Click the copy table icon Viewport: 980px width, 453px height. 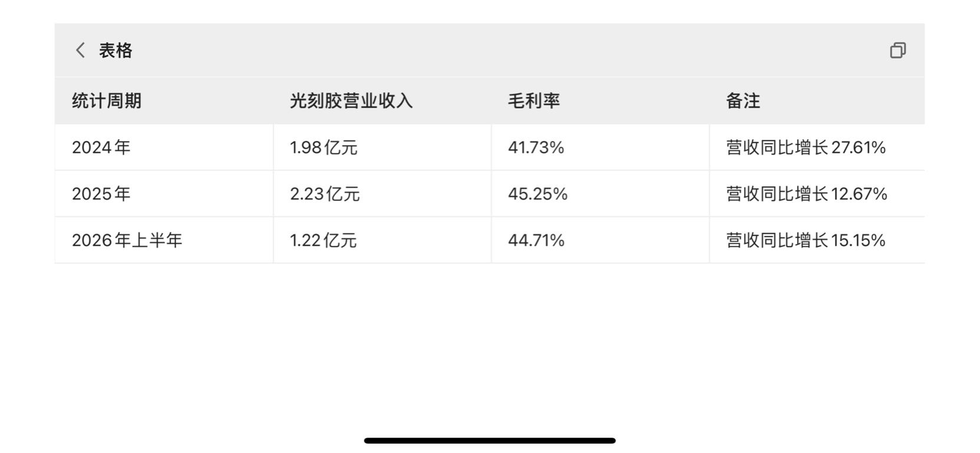(897, 50)
